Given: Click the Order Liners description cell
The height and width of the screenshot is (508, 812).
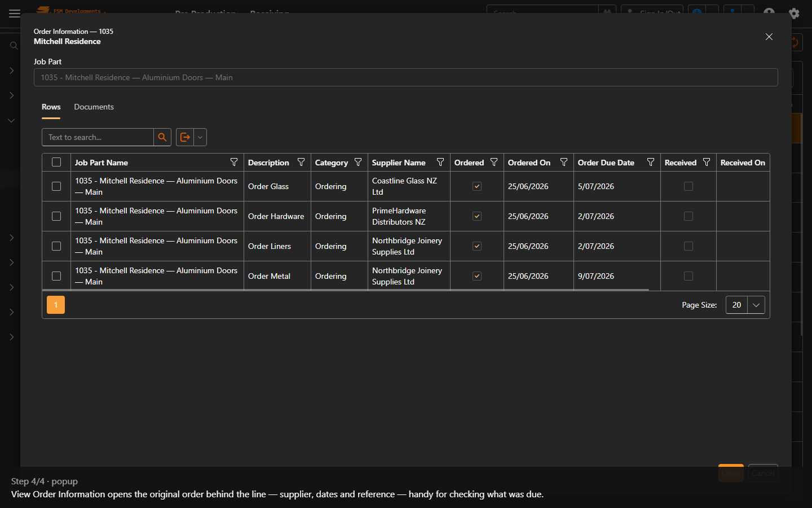Looking at the screenshot, I should pyautogui.click(x=277, y=246).
